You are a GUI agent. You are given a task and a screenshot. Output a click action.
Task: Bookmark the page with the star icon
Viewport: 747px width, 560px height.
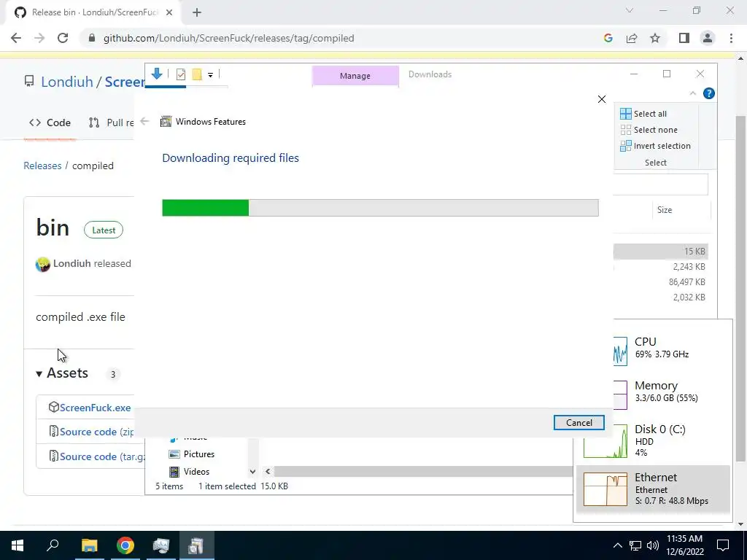pos(655,38)
